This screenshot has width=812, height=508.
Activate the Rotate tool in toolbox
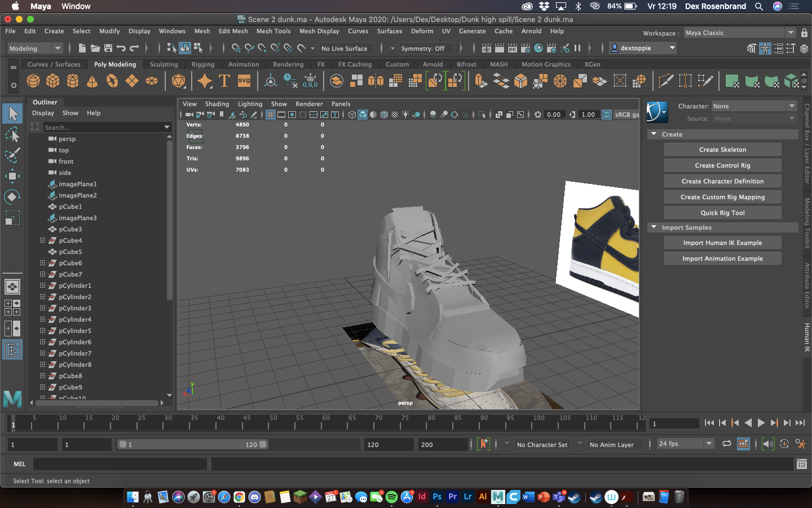tap(12, 197)
